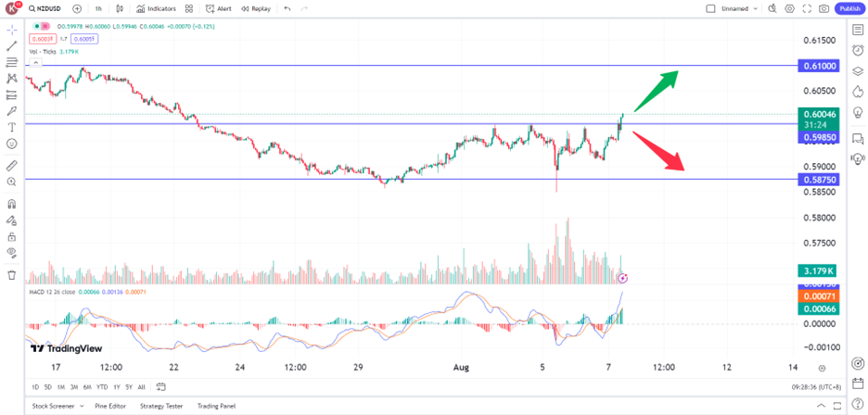Open the Fibonacci and Gann tools
The height and width of the screenshot is (415, 868).
pos(12,62)
